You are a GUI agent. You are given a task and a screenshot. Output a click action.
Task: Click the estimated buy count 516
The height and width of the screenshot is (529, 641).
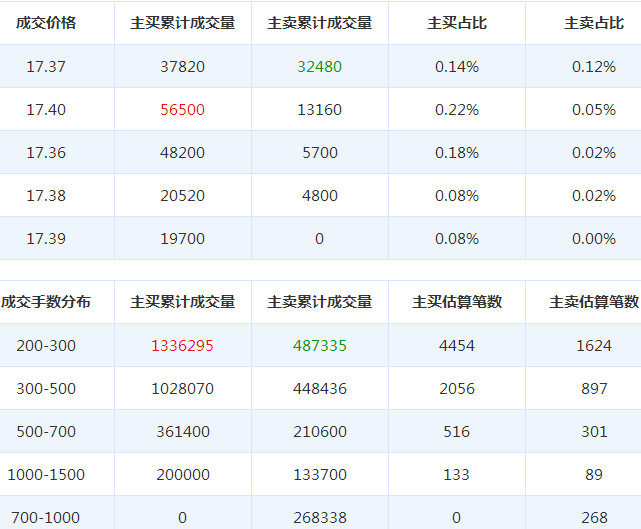[x=457, y=432]
